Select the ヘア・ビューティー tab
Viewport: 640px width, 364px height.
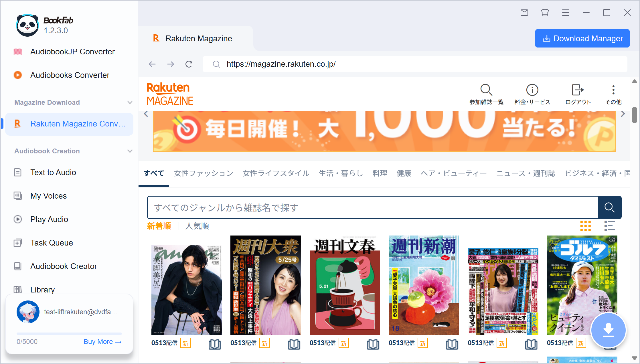click(x=454, y=173)
